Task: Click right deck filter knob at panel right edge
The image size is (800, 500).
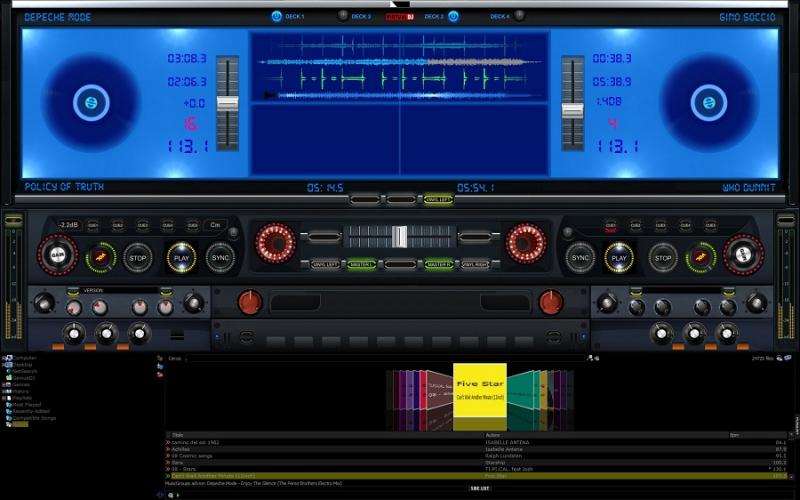Action: pyautogui.click(x=757, y=303)
